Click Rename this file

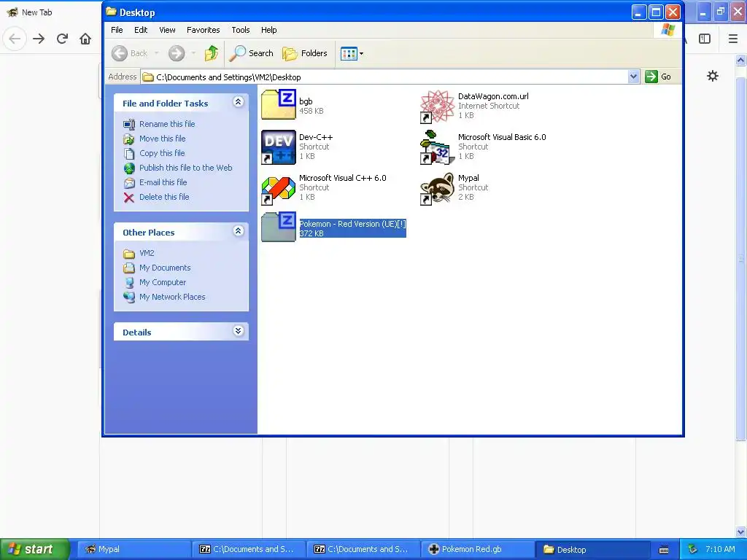[x=167, y=124]
